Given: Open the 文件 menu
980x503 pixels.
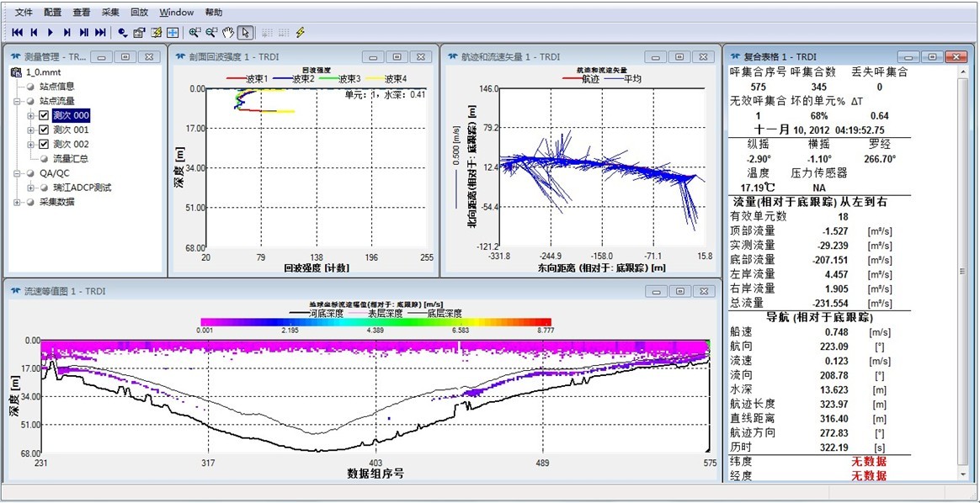Looking at the screenshot, I should (x=25, y=13).
